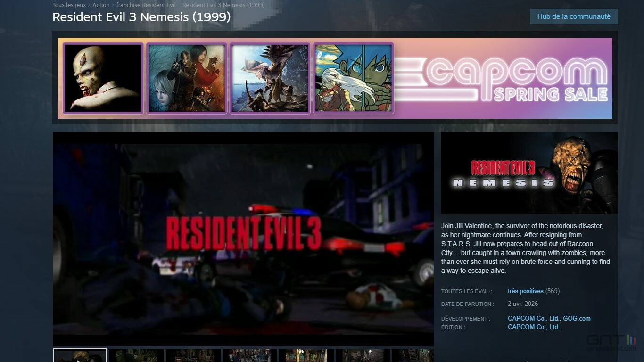Click the CAPCOM Co., Ltd. developer link
644x362 pixels.
pyautogui.click(x=533, y=319)
